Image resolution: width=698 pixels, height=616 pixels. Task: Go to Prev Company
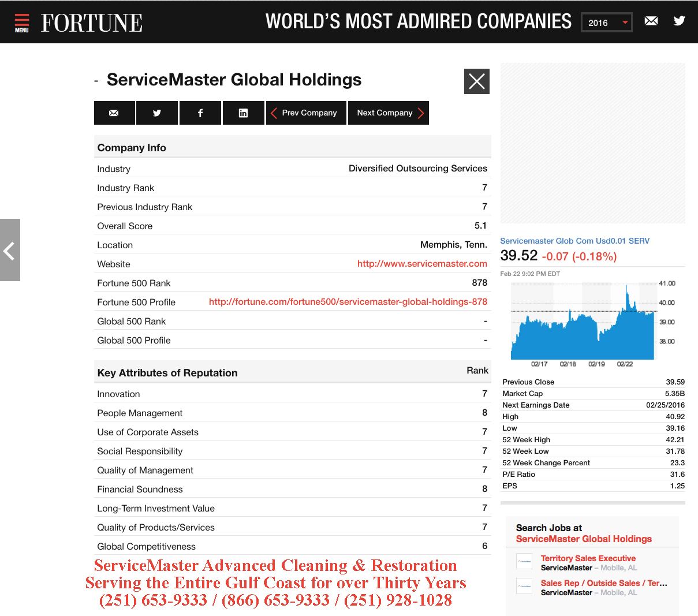[306, 113]
